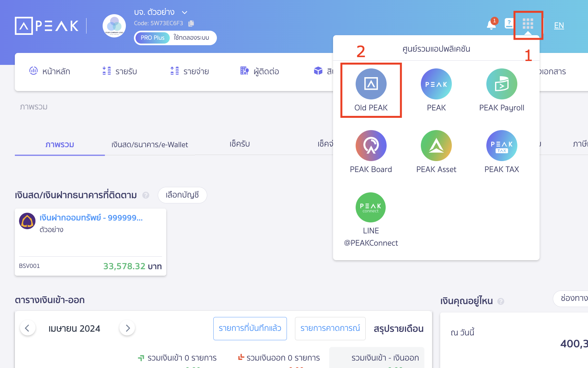The image size is (588, 368).
Task: Click รวมเงินออก 0 รายการ label
Action: [x=283, y=358]
